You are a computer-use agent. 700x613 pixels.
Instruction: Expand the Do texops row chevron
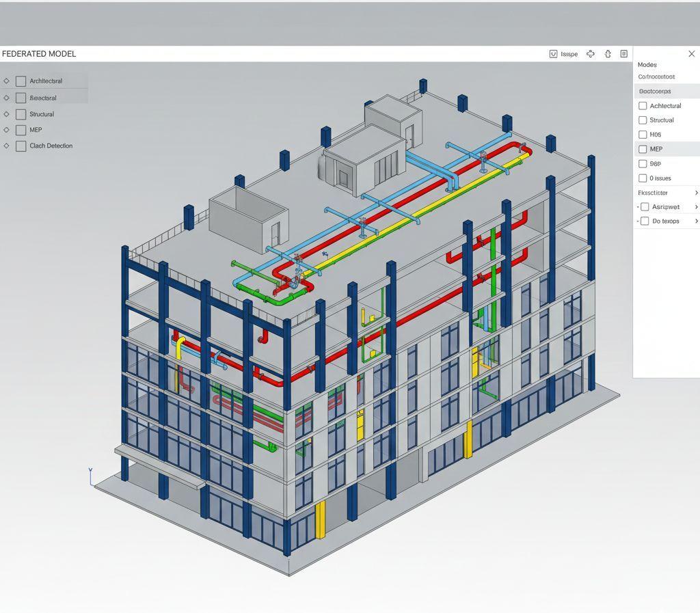tap(696, 221)
